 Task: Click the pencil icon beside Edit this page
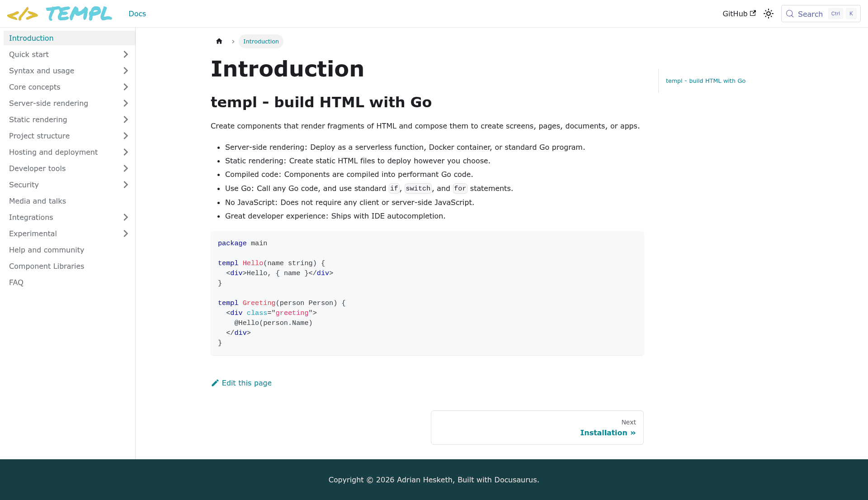point(215,383)
